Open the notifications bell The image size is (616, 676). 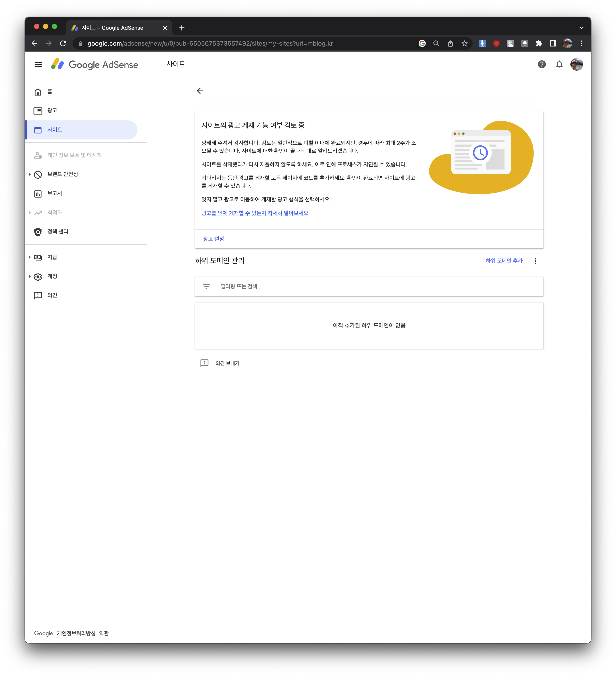coord(559,64)
